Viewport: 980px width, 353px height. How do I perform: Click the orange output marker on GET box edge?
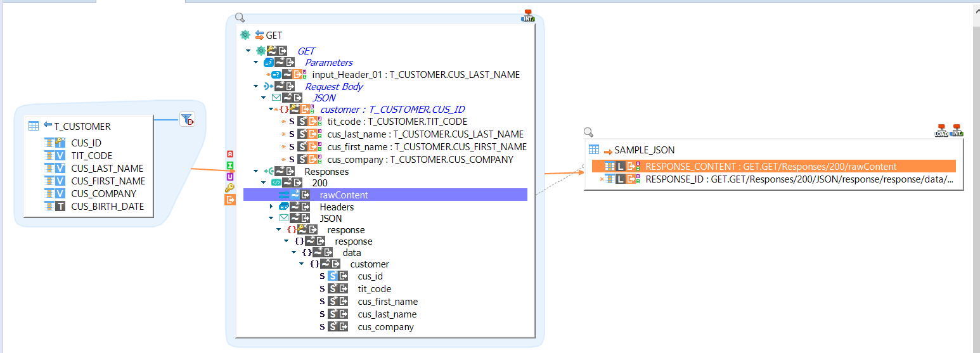(230, 200)
